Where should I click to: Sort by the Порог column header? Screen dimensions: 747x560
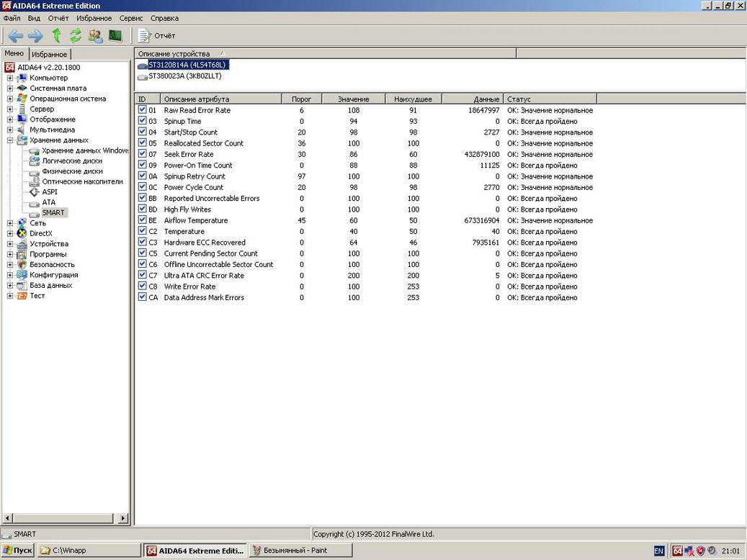pyautogui.click(x=302, y=99)
